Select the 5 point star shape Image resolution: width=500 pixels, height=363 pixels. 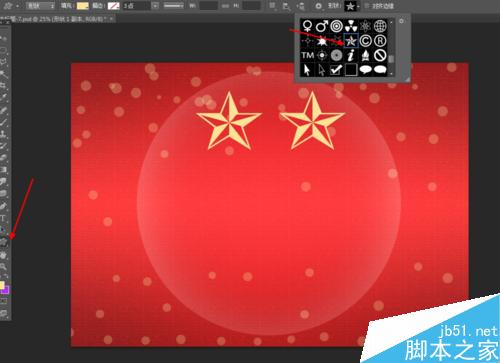[x=351, y=41]
